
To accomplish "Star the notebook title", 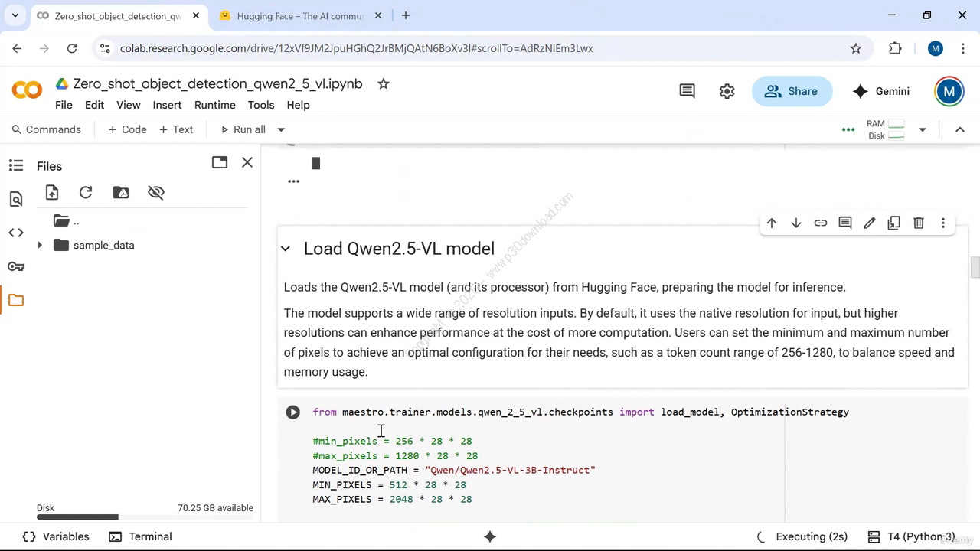I will 384,84.
